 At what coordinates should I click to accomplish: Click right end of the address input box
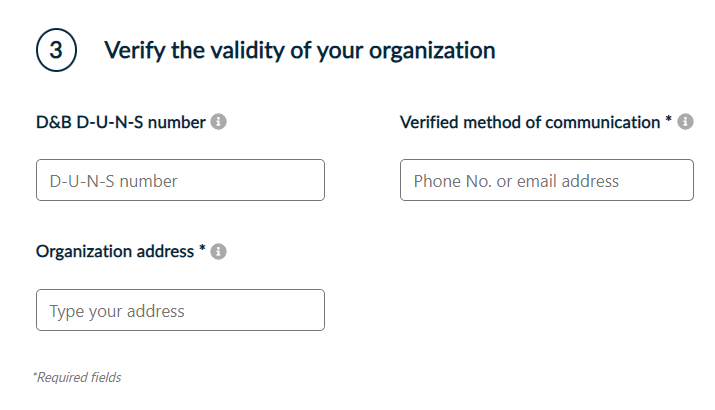[308, 310]
